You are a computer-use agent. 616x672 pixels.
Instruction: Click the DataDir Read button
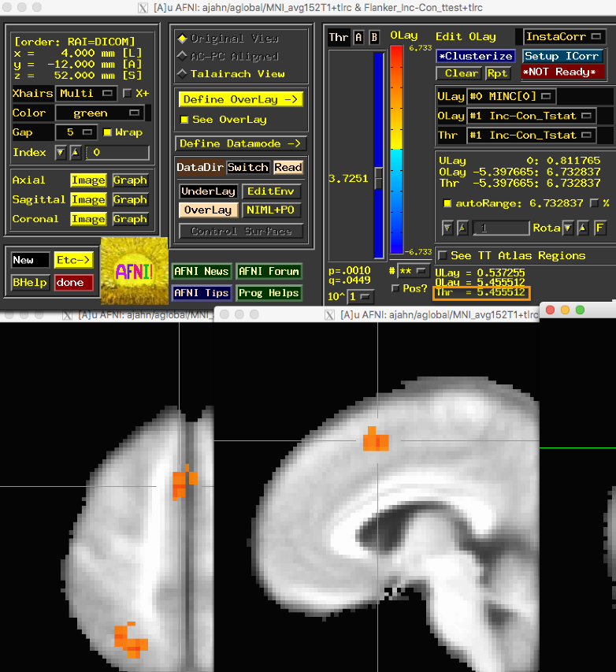[x=288, y=167]
